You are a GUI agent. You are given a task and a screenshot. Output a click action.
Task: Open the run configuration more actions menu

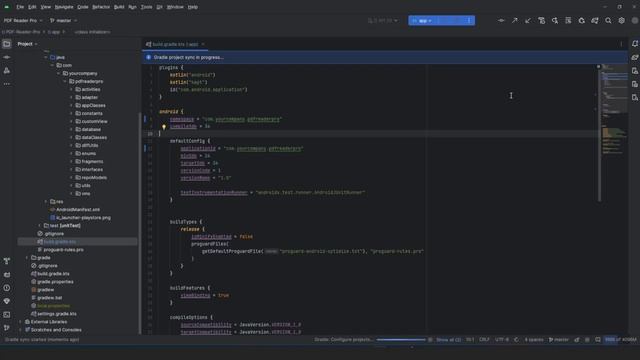tap(469, 20)
